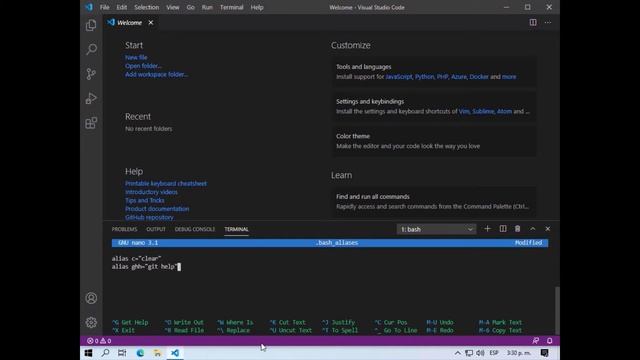Viewport: 640px width, 360px height.
Task: Show hidden system tray icons
Action: coord(458,353)
